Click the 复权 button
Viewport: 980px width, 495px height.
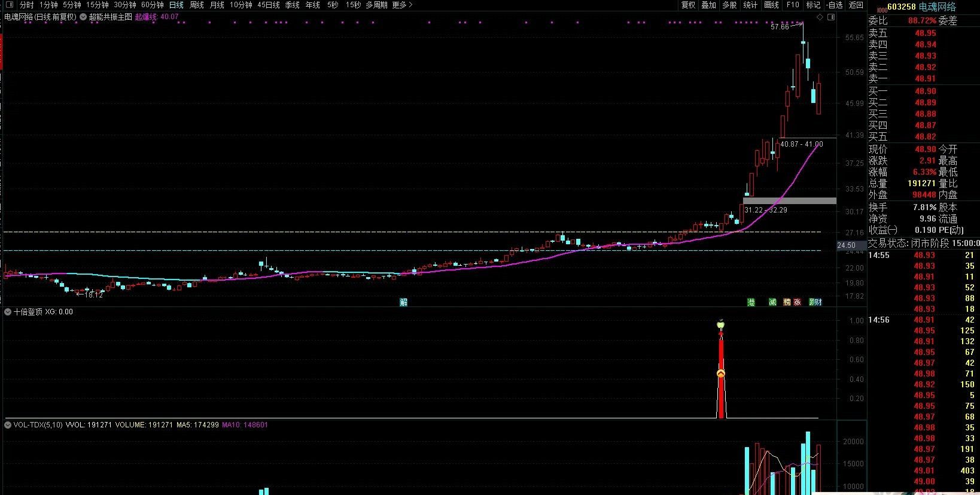point(689,5)
